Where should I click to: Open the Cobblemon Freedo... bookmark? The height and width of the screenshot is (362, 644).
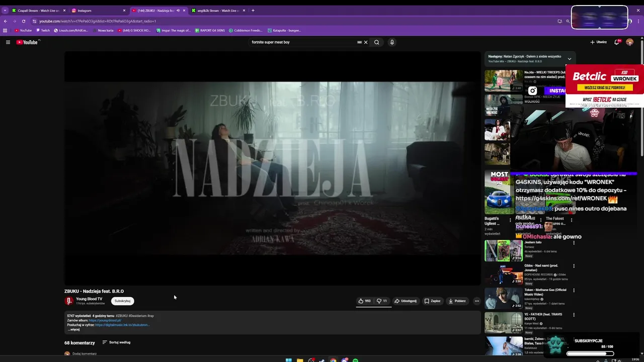tap(246, 30)
